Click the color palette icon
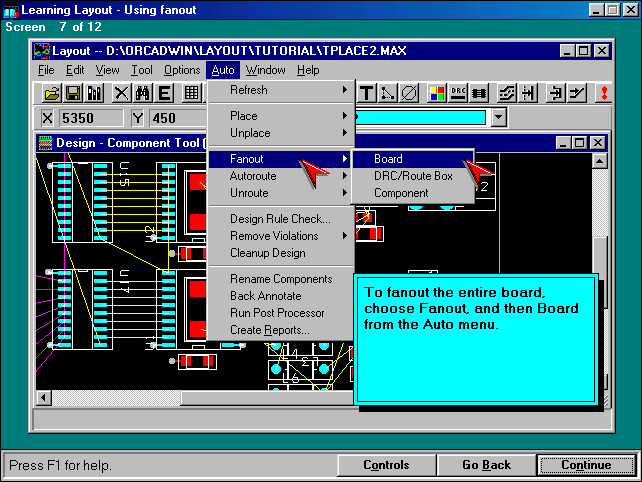This screenshot has height=482, width=642. tap(437, 93)
